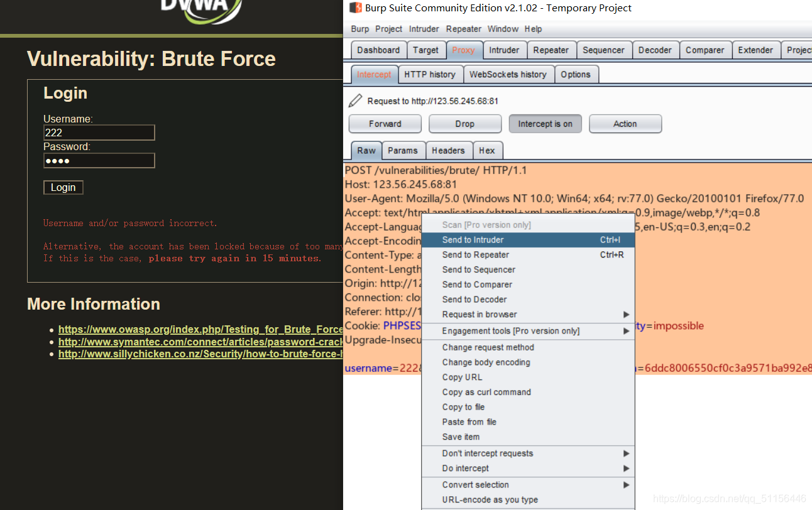
Task: Switch to the Target tab
Action: point(425,50)
